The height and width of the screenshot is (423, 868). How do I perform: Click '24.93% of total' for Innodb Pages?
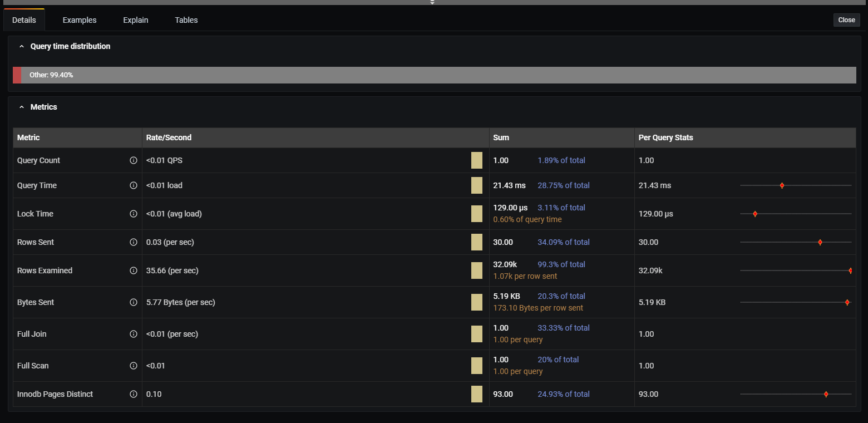click(x=564, y=394)
